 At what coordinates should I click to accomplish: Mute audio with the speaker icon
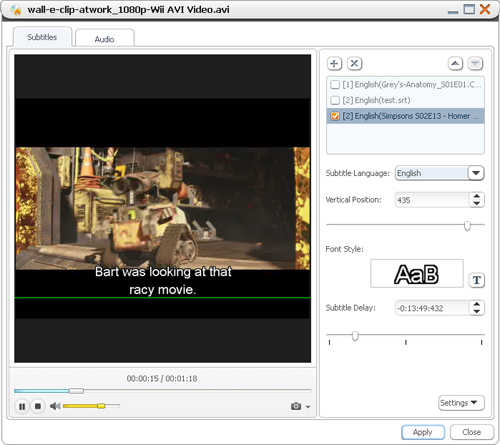point(55,406)
